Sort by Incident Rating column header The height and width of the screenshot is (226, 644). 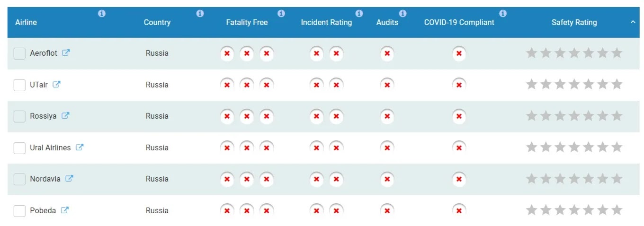[x=326, y=22]
